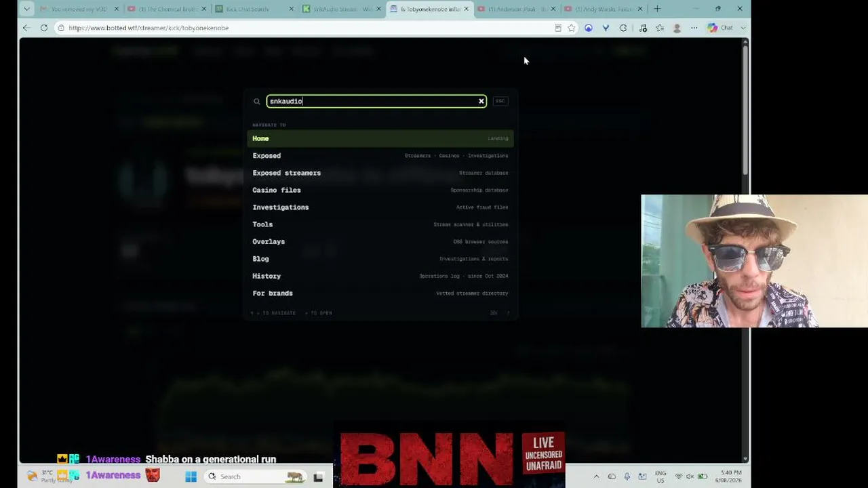
Task: Open the tab search dropdown arrow
Action: point(26,9)
